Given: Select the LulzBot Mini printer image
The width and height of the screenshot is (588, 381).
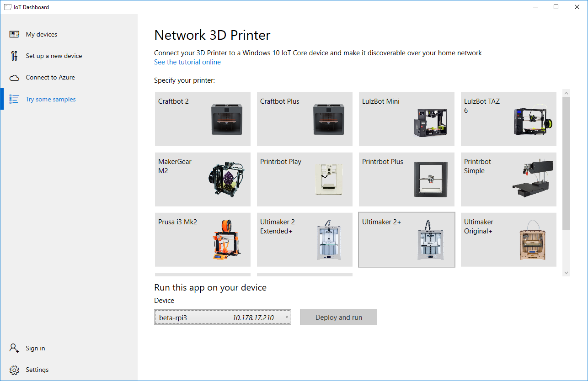Looking at the screenshot, I should click(431, 123).
